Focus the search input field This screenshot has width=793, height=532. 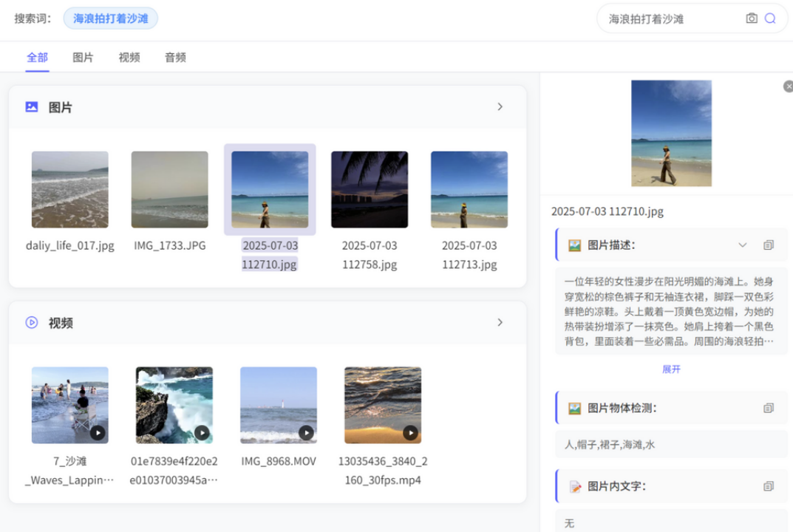coord(669,19)
